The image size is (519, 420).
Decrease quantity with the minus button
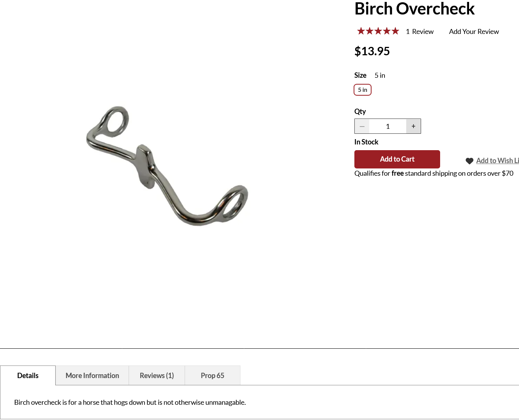[362, 126]
